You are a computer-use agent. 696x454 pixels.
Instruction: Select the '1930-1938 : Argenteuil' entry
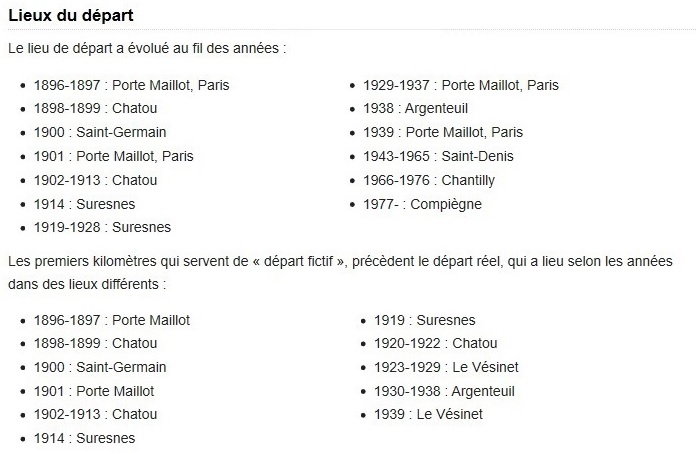tap(444, 391)
